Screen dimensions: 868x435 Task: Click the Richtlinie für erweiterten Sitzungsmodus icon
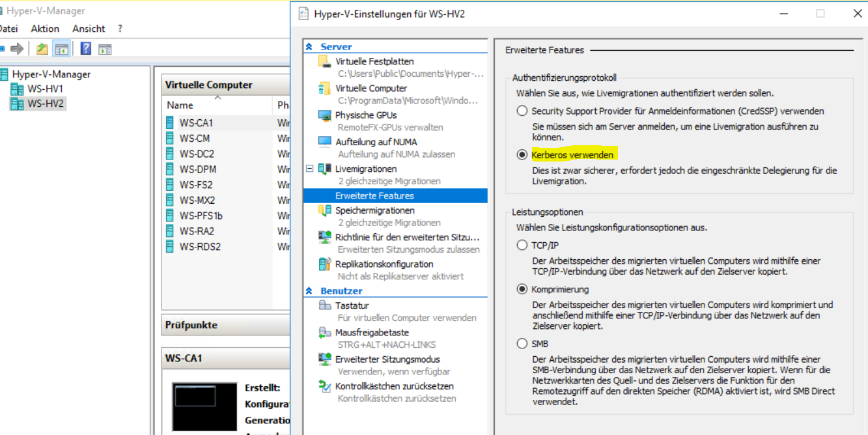pyautogui.click(x=325, y=237)
